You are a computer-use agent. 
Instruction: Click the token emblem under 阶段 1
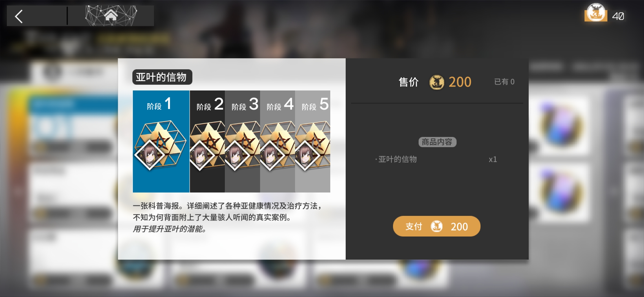click(x=160, y=145)
